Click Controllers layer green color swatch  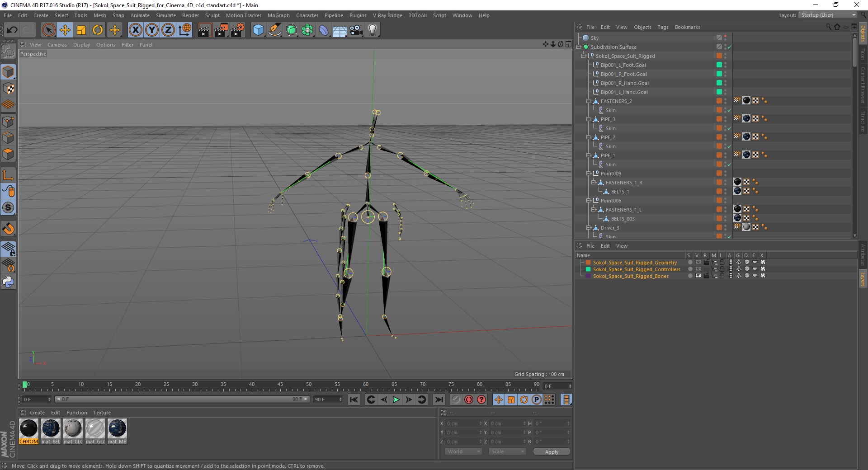(588, 269)
